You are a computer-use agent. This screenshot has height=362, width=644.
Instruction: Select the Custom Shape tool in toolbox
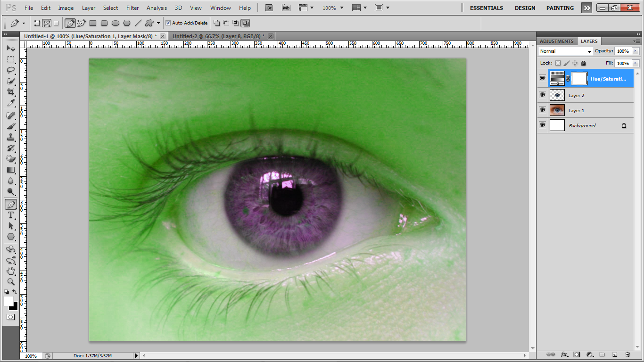point(11,237)
